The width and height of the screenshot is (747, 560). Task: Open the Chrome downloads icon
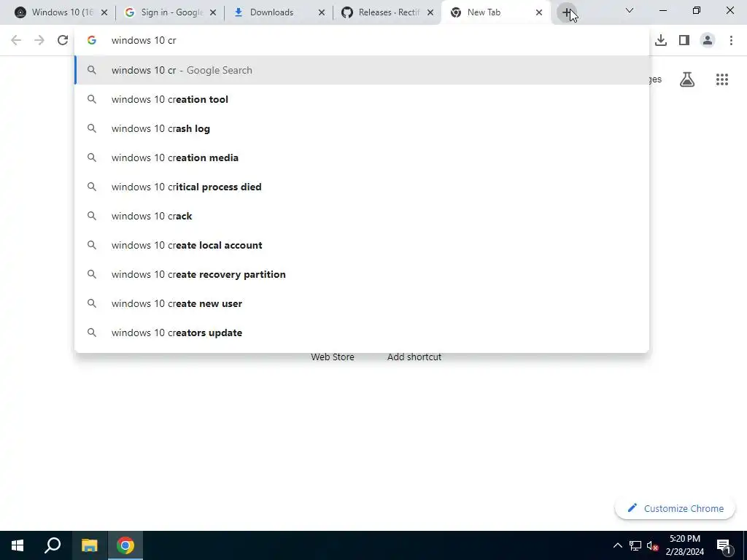click(x=660, y=41)
